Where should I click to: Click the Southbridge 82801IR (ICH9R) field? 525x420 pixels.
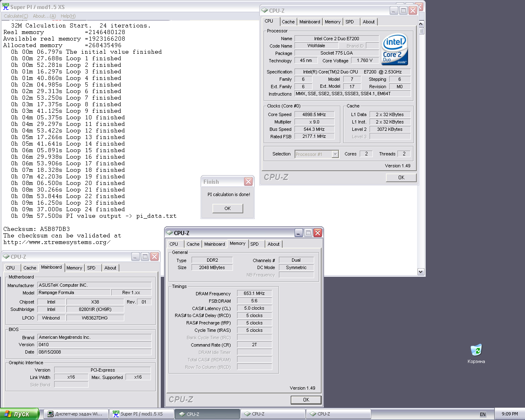coord(95,309)
